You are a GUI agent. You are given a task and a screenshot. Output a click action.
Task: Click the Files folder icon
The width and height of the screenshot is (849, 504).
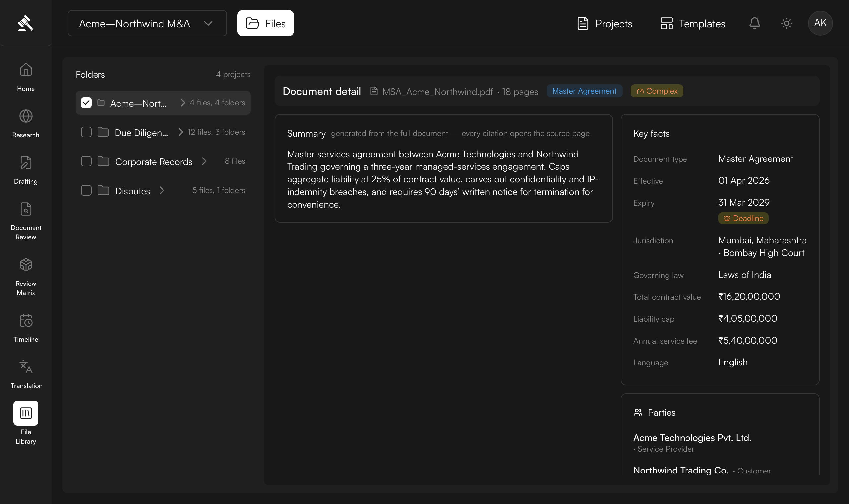pyautogui.click(x=252, y=23)
